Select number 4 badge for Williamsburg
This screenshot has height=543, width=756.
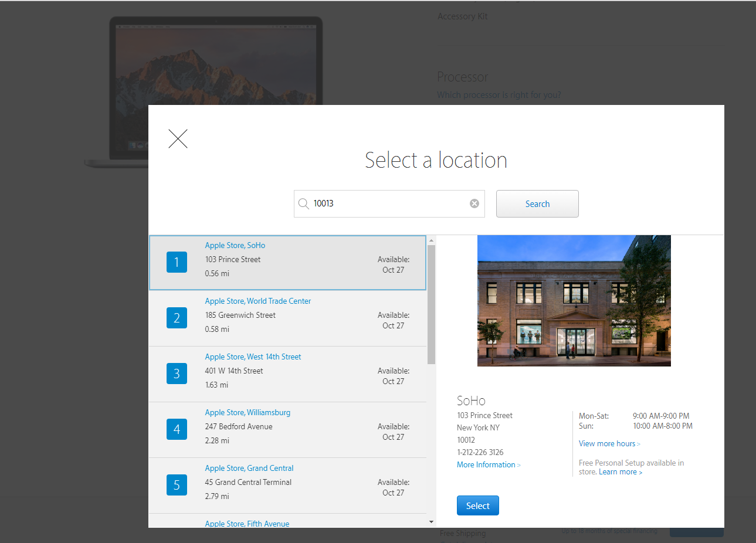click(x=177, y=429)
